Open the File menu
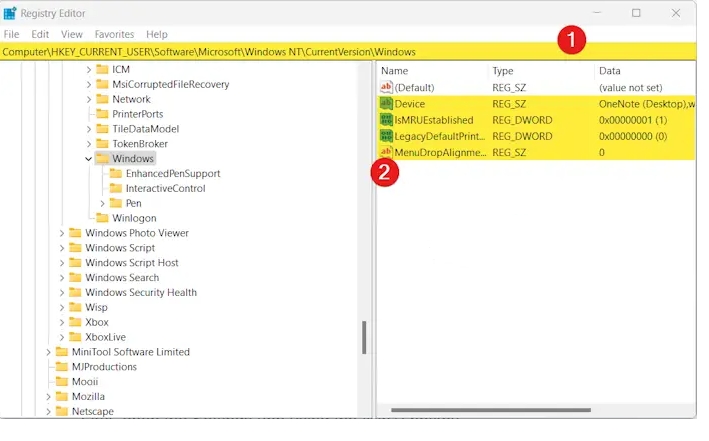 tap(11, 34)
